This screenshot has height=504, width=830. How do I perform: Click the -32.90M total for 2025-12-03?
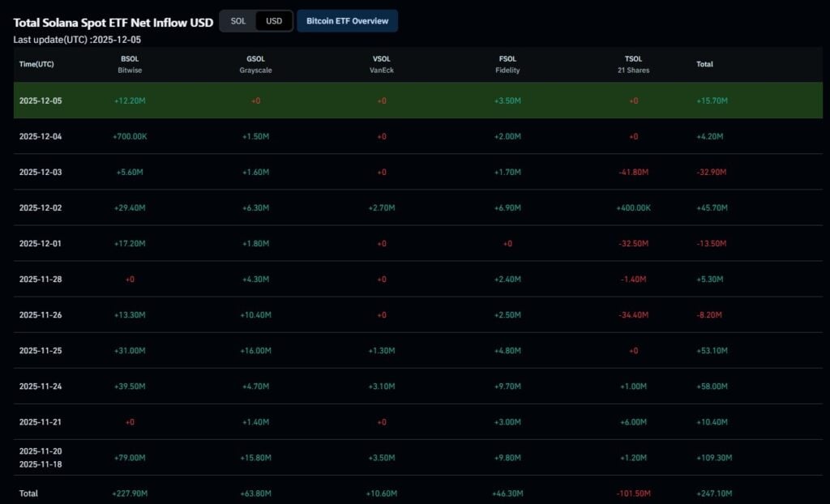pyautogui.click(x=712, y=172)
